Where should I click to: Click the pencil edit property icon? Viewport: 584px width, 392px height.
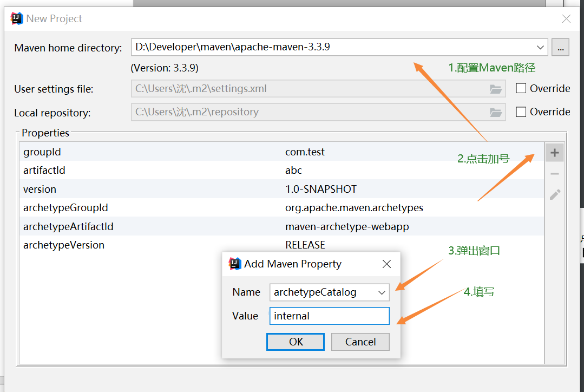pos(555,194)
